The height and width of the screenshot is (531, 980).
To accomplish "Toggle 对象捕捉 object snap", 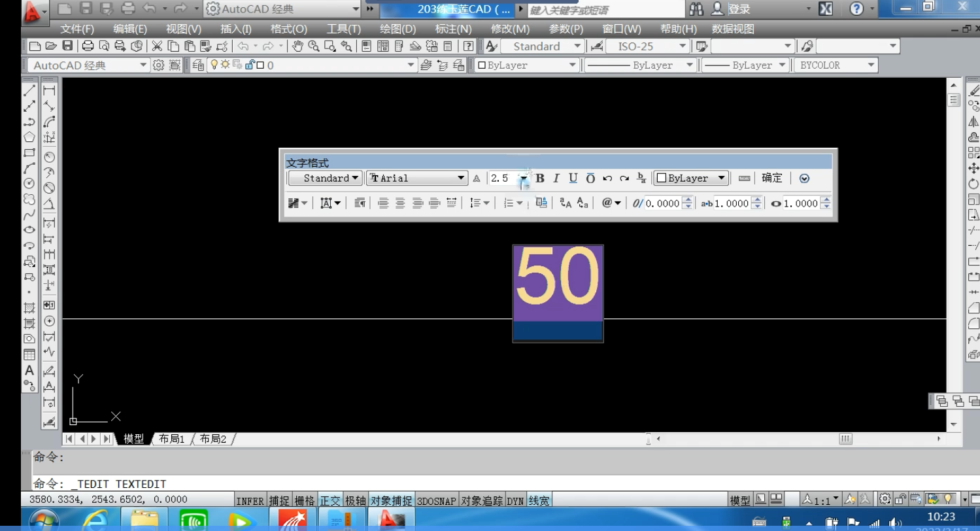I will pyautogui.click(x=392, y=501).
